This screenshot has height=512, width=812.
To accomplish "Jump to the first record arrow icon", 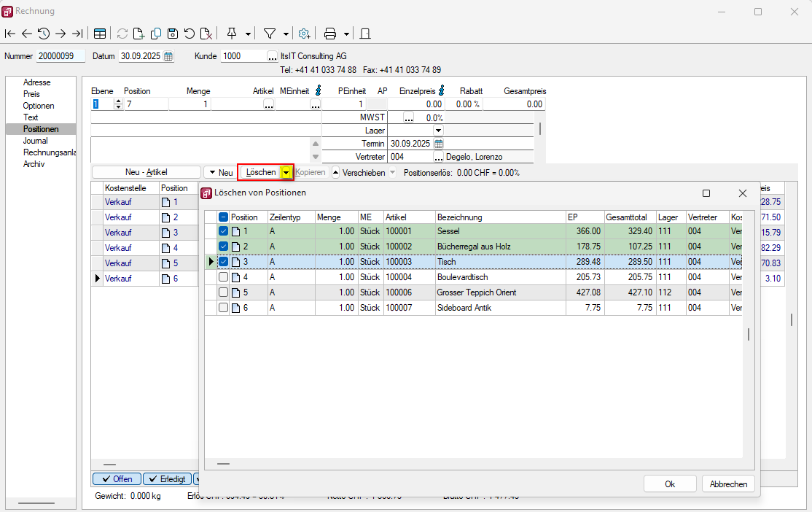I will (10, 34).
